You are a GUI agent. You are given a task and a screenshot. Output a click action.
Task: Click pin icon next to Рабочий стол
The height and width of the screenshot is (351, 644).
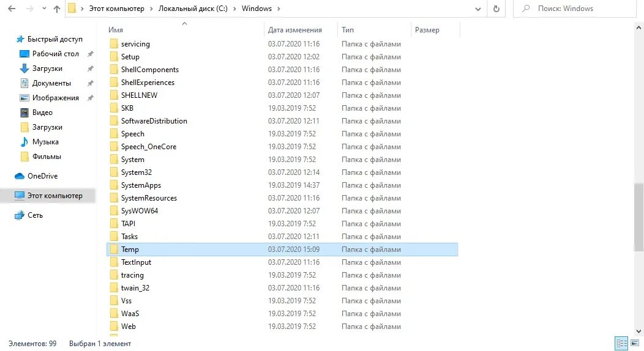coord(91,54)
